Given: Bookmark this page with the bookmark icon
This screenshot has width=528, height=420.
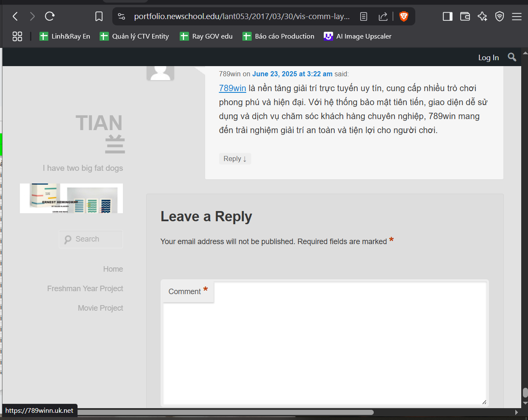Looking at the screenshot, I should click(x=99, y=17).
